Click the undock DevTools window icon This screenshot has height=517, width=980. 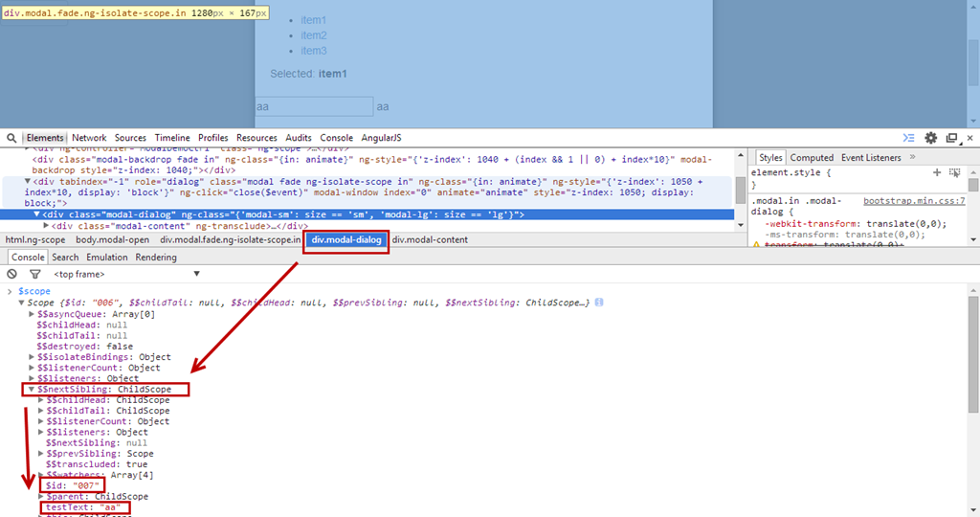click(x=952, y=138)
